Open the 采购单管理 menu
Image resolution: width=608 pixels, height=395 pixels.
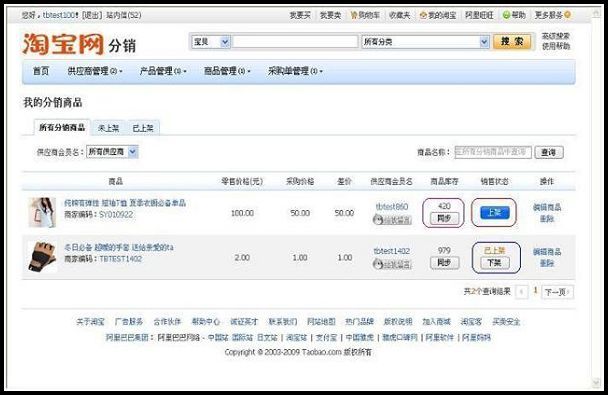295,71
